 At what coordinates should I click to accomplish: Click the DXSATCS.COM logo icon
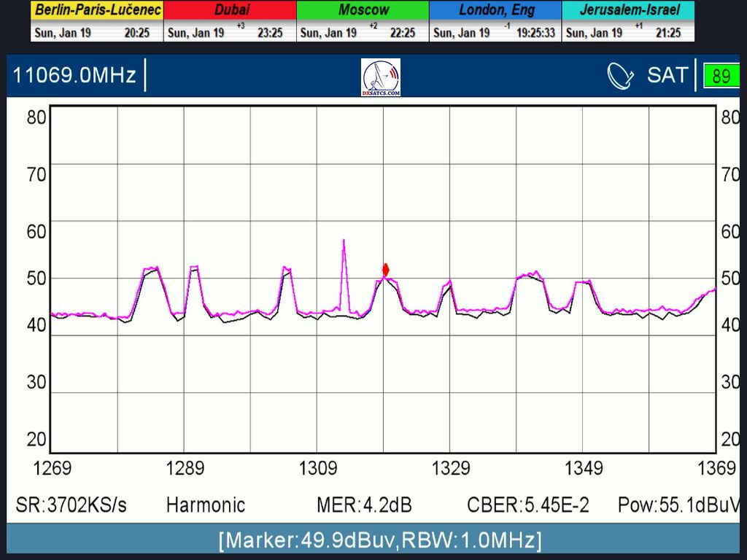pyautogui.click(x=381, y=77)
